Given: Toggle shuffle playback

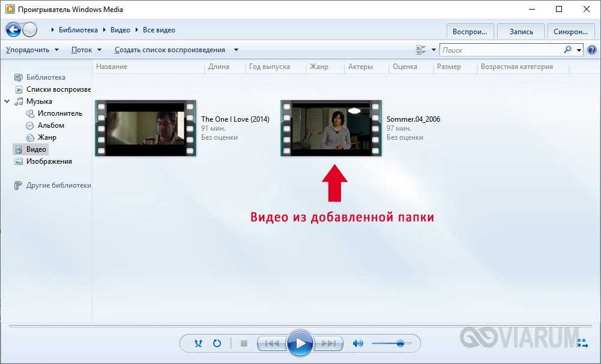Looking at the screenshot, I should coord(198,344).
